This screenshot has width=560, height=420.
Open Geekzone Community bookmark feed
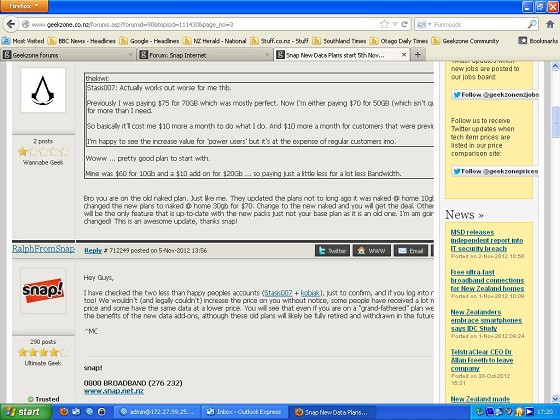[465, 41]
